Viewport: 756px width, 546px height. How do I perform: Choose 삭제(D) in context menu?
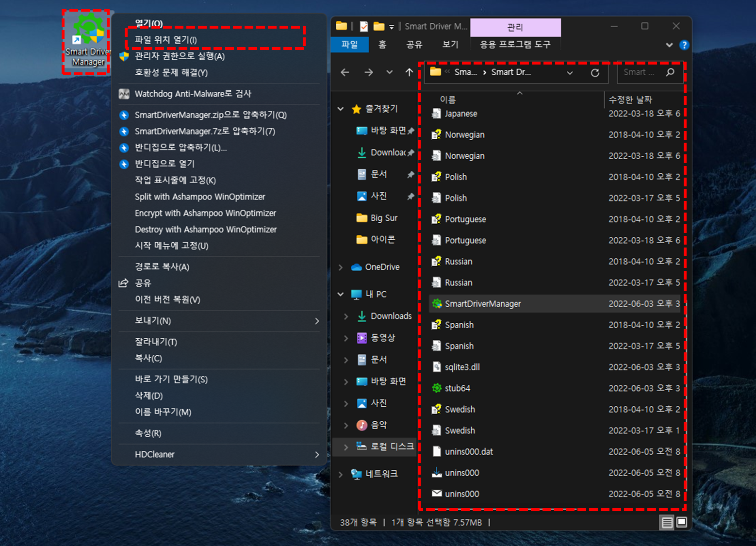click(x=148, y=396)
